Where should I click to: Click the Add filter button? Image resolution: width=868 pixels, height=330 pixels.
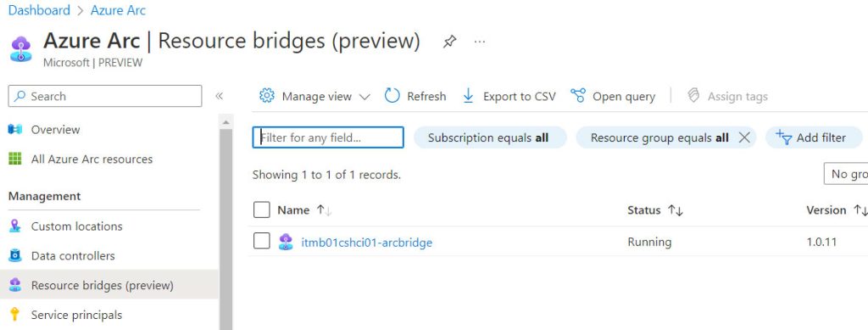[813, 137]
